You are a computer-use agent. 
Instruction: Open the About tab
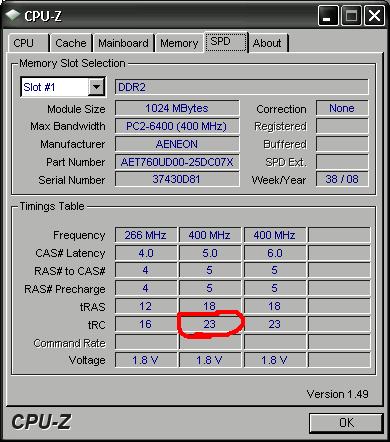[268, 43]
